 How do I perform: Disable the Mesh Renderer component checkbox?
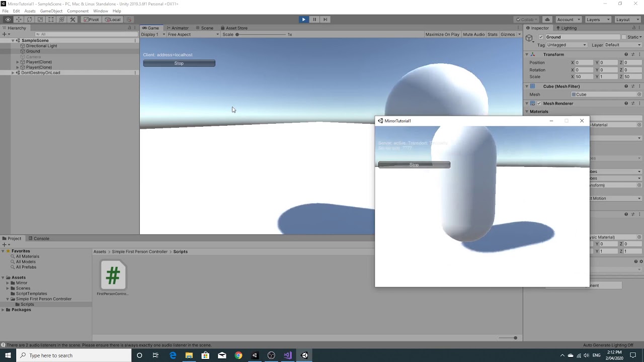(539, 104)
